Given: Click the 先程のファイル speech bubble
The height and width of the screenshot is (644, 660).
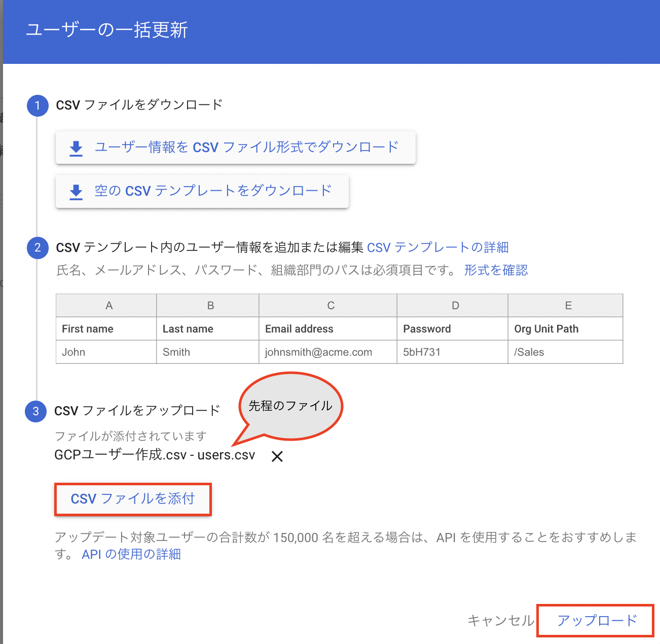Looking at the screenshot, I should tap(290, 406).
